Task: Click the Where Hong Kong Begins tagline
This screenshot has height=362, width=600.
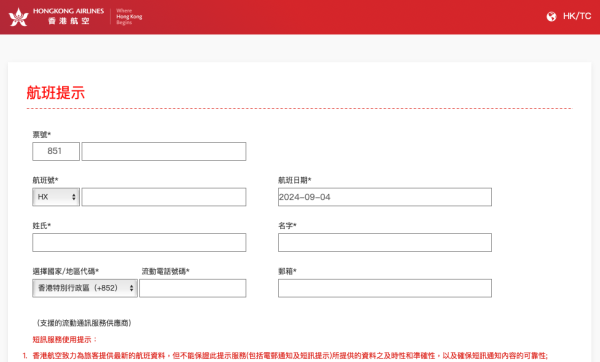Action: point(129,16)
